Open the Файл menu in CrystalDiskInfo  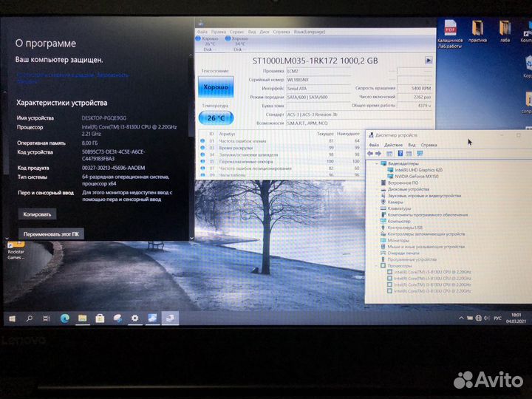(202, 32)
